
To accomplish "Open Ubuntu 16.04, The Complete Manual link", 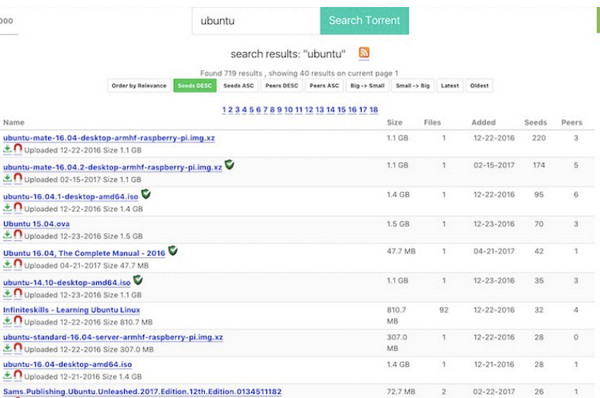I will click(x=84, y=253).
